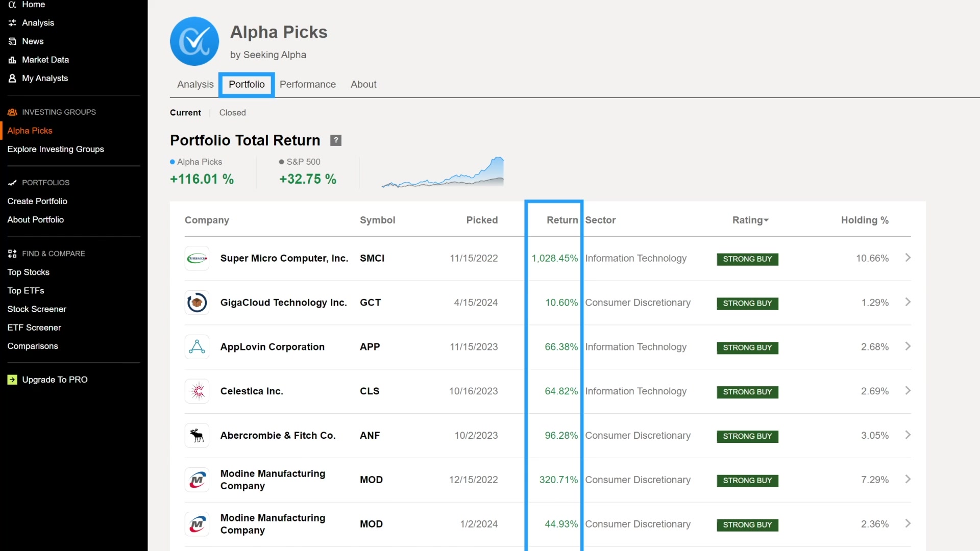980x551 pixels.
Task: Open ETF Screener link
Action: click(x=34, y=327)
